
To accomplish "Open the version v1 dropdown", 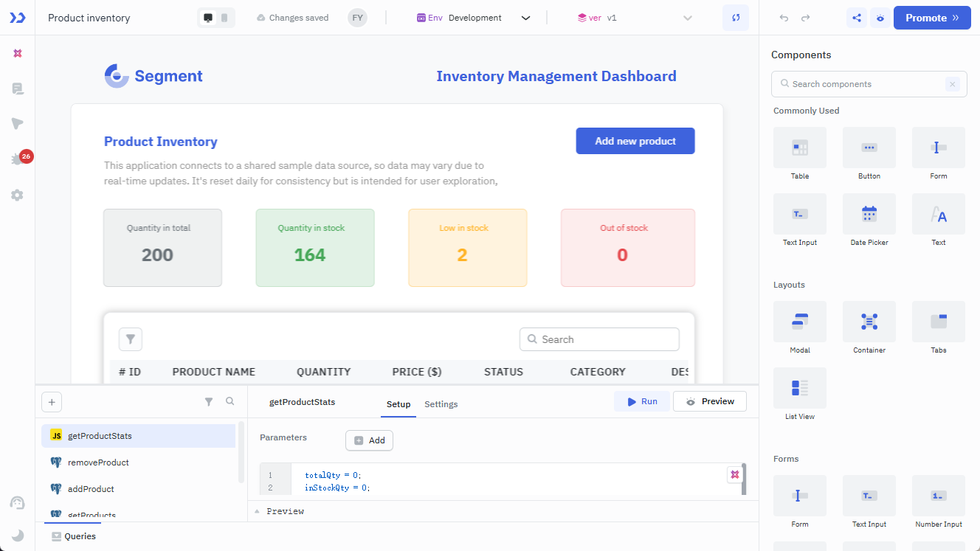I will click(x=635, y=18).
